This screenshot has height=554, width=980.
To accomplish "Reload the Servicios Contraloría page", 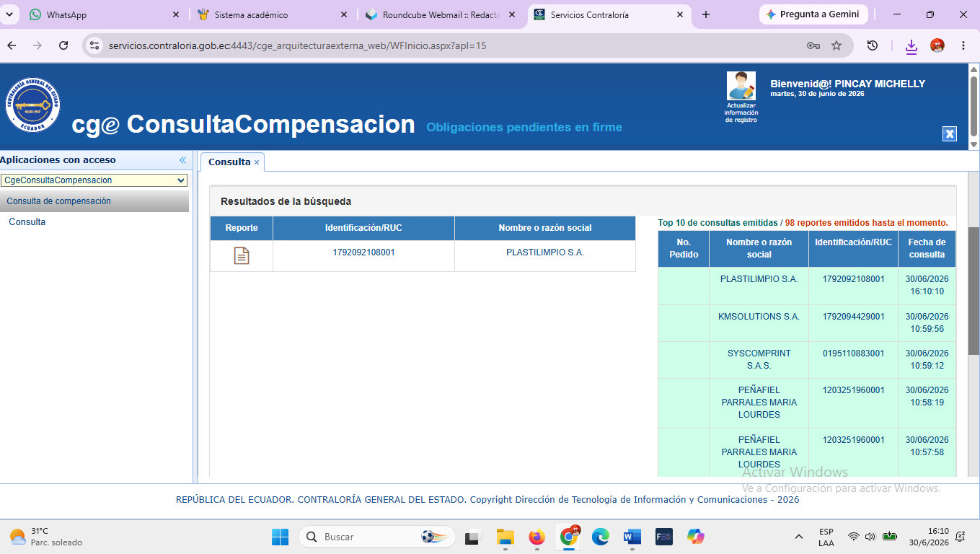I will (63, 45).
